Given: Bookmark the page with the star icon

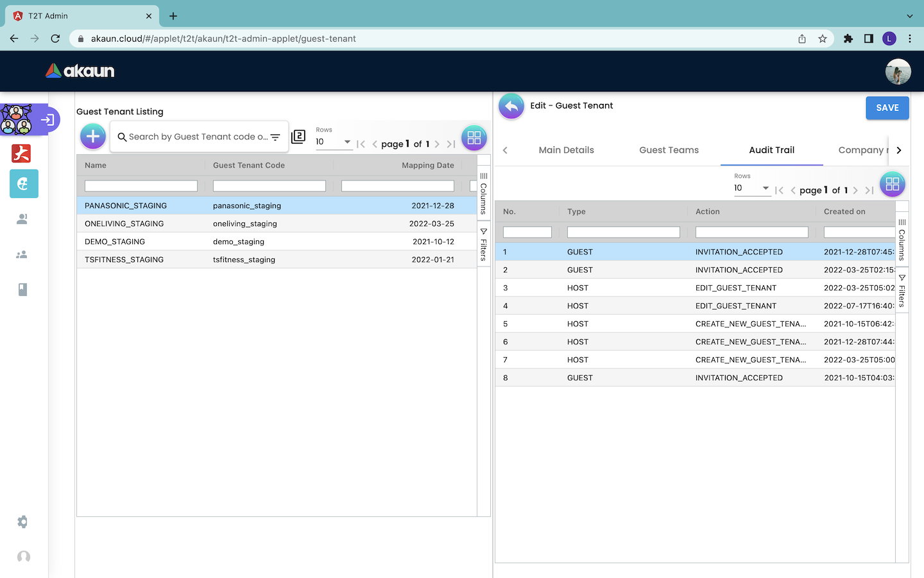Looking at the screenshot, I should click(823, 39).
